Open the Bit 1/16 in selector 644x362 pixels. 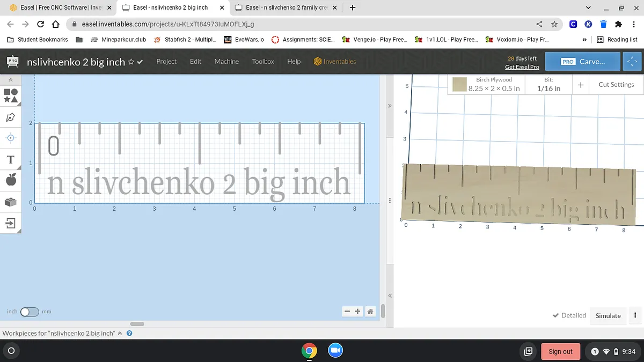coord(548,84)
